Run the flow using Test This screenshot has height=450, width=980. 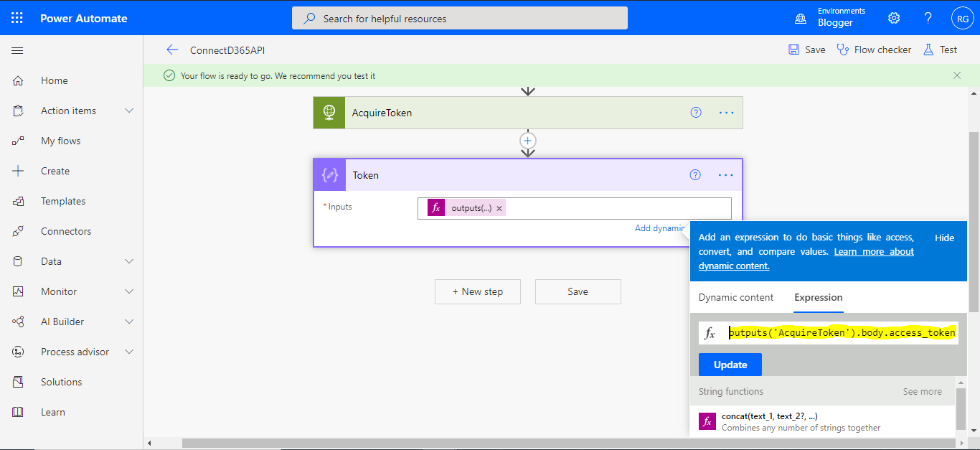click(x=940, y=50)
